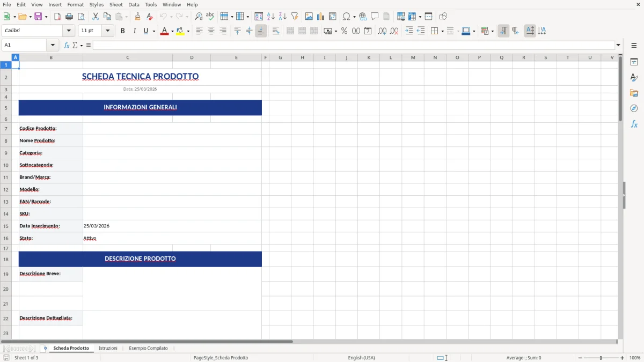Open Background Color dropdown arrow
The height and width of the screenshot is (362, 644).
[188, 31]
